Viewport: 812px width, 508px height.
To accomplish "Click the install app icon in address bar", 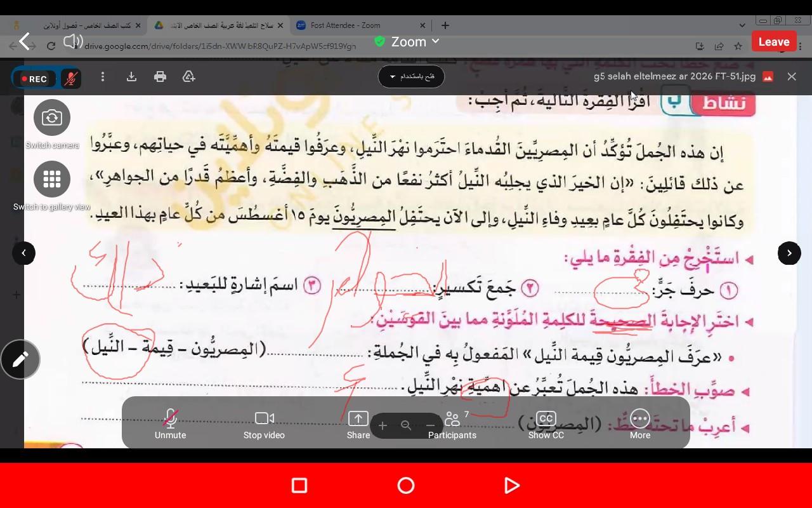I will [x=700, y=46].
